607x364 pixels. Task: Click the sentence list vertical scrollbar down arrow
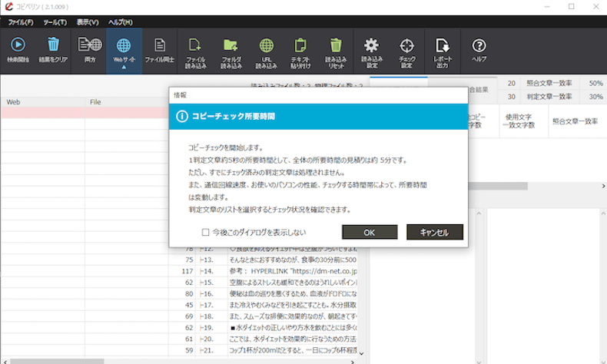coord(361,353)
